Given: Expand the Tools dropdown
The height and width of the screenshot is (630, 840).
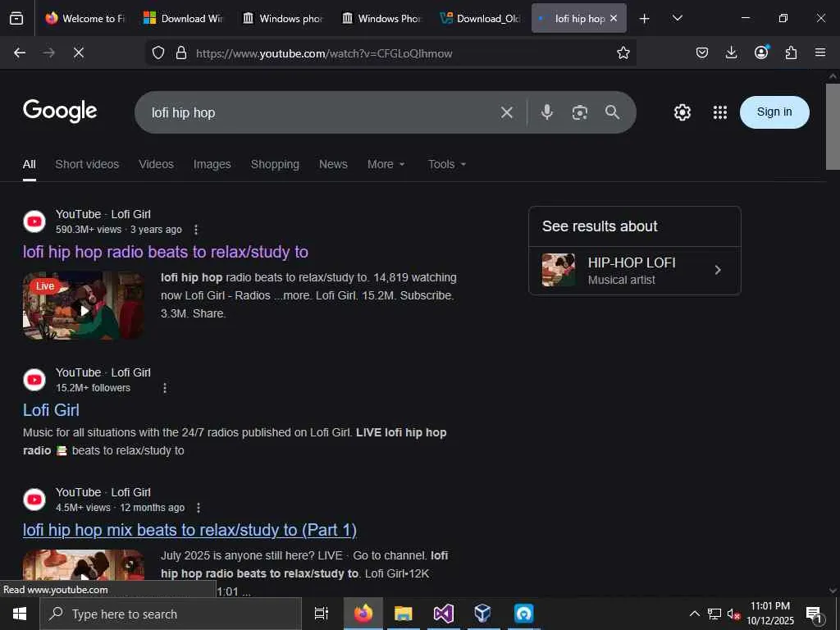Looking at the screenshot, I should pyautogui.click(x=447, y=164).
